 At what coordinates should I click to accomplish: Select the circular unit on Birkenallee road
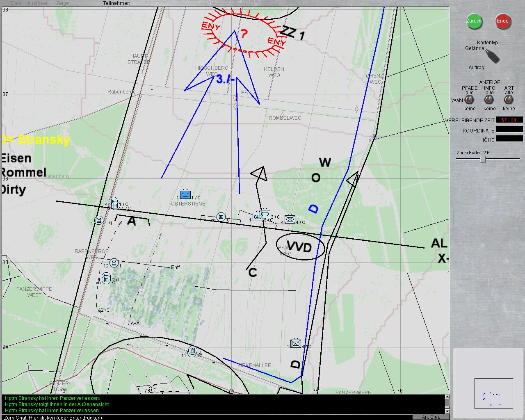[192, 351]
